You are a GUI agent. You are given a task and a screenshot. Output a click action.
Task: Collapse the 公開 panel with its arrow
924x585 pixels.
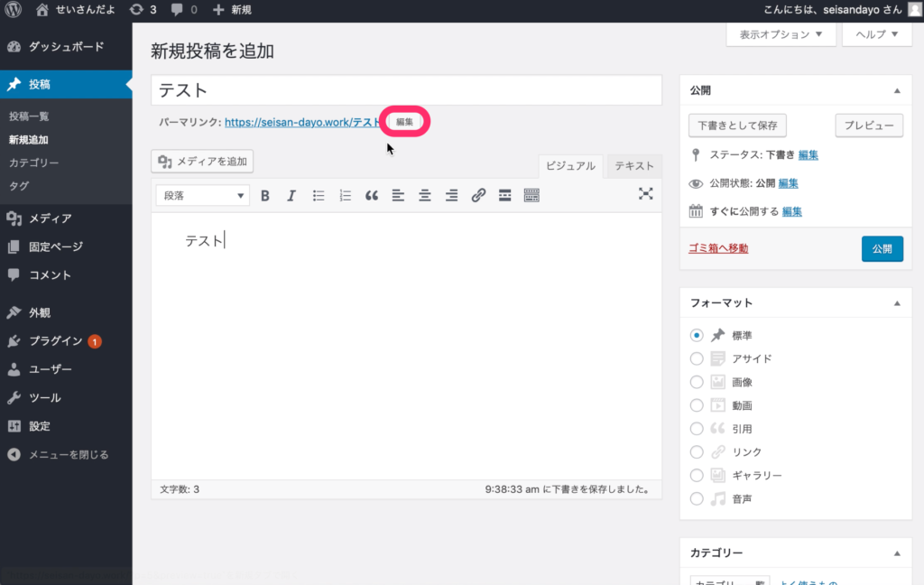point(896,91)
